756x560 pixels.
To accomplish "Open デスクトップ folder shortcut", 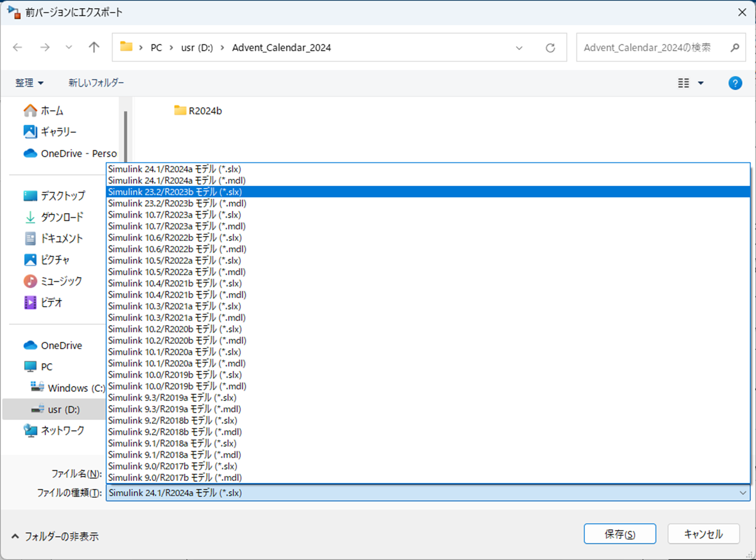I will pyautogui.click(x=55, y=196).
